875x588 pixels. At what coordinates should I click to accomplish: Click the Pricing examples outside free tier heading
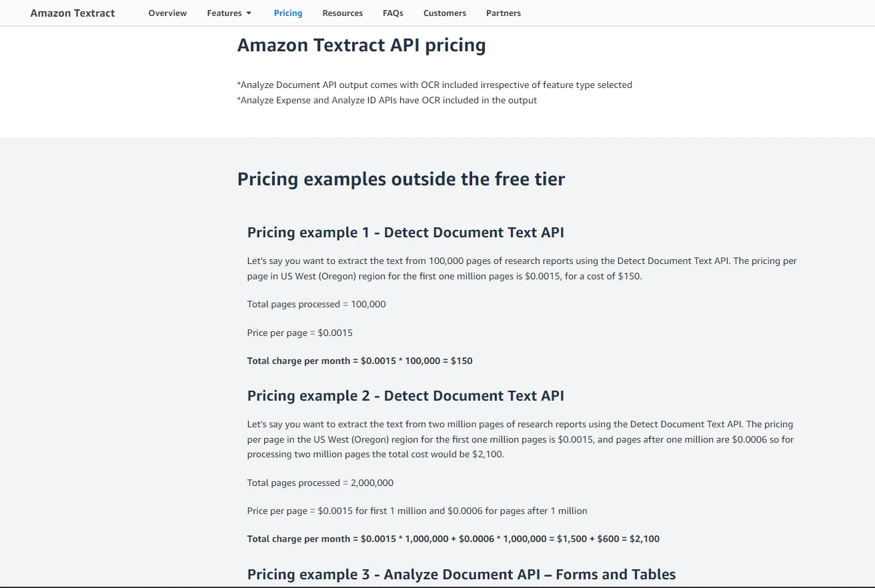401,179
